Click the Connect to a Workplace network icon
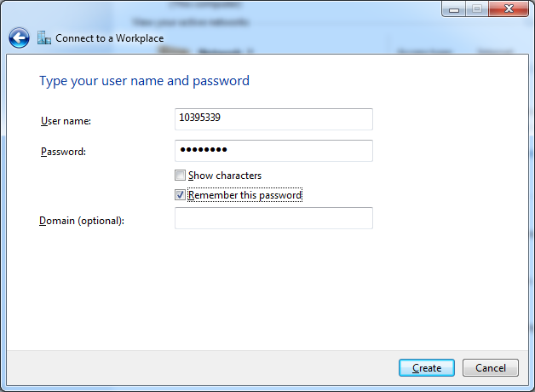Screen dimensions: 535x392 coord(44,37)
